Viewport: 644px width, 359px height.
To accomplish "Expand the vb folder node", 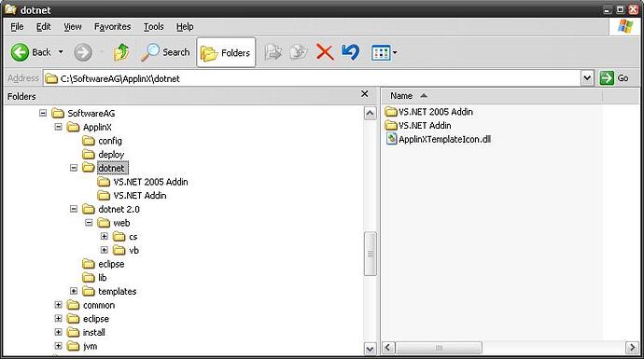I will coord(104,250).
